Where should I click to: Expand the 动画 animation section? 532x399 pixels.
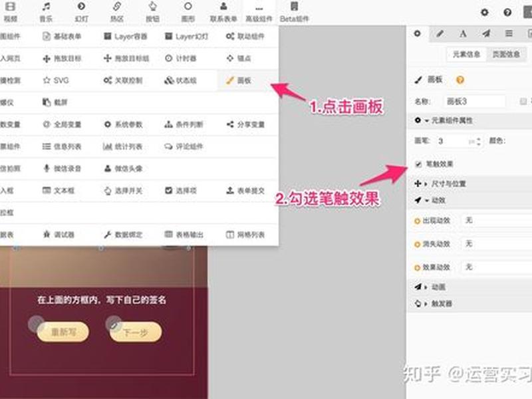coord(470,287)
